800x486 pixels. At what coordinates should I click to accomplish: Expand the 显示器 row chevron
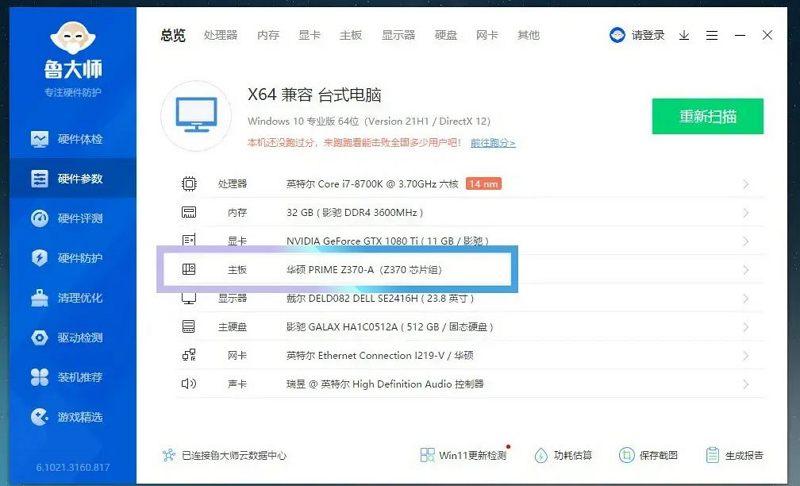pos(746,298)
